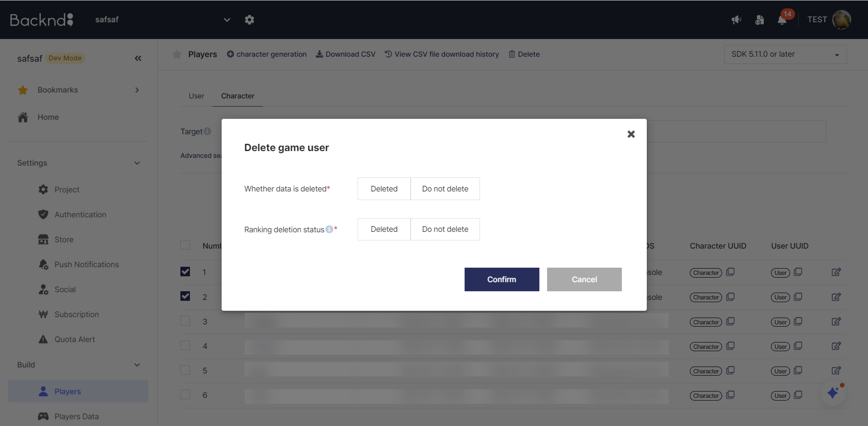Check the row 3 checkbox

(185, 321)
